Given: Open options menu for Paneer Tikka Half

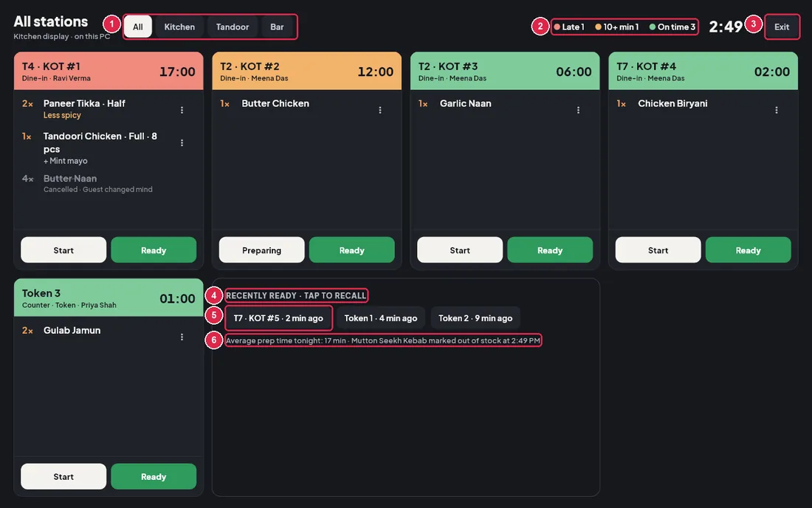Looking at the screenshot, I should [182, 110].
